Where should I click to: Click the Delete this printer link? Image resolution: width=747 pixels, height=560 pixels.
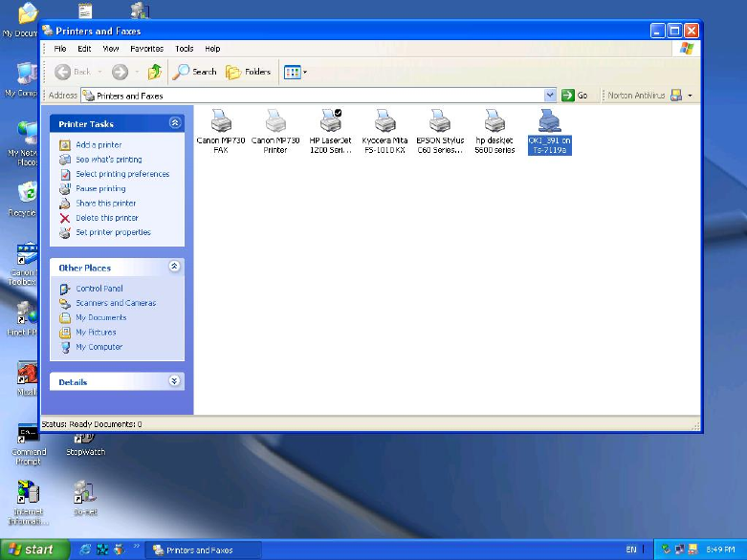point(107,218)
